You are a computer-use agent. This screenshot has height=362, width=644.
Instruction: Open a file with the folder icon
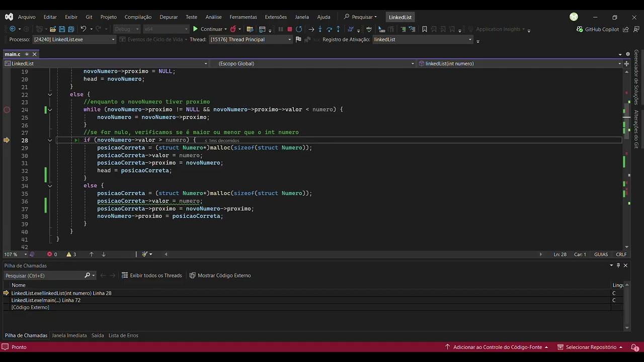tap(53, 29)
